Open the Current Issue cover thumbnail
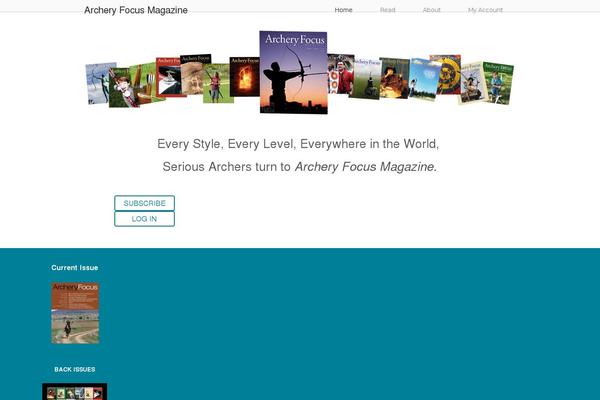 click(75, 313)
